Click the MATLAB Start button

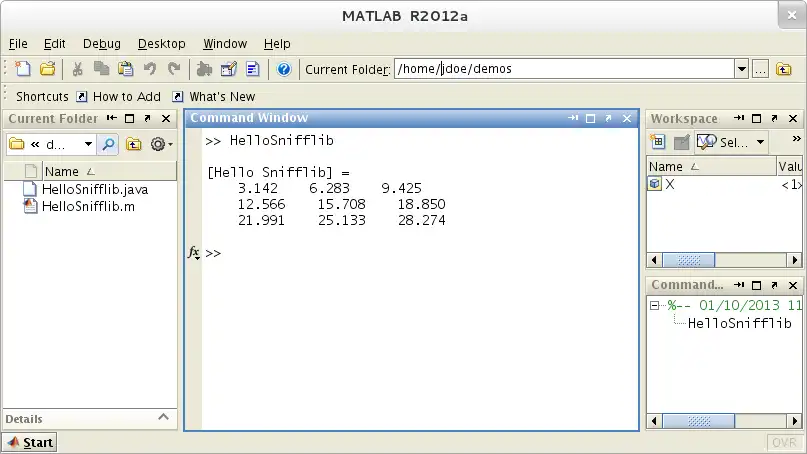coord(30,443)
